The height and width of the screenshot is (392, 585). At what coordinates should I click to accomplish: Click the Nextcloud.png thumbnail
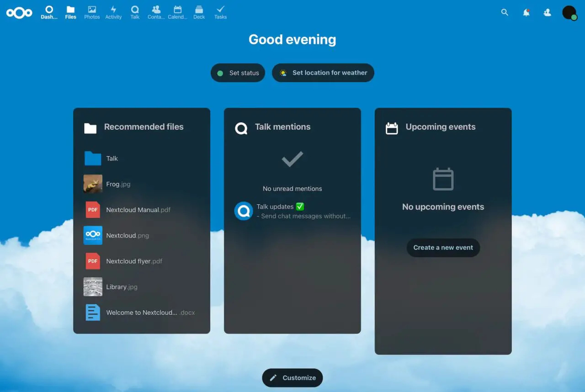click(93, 235)
